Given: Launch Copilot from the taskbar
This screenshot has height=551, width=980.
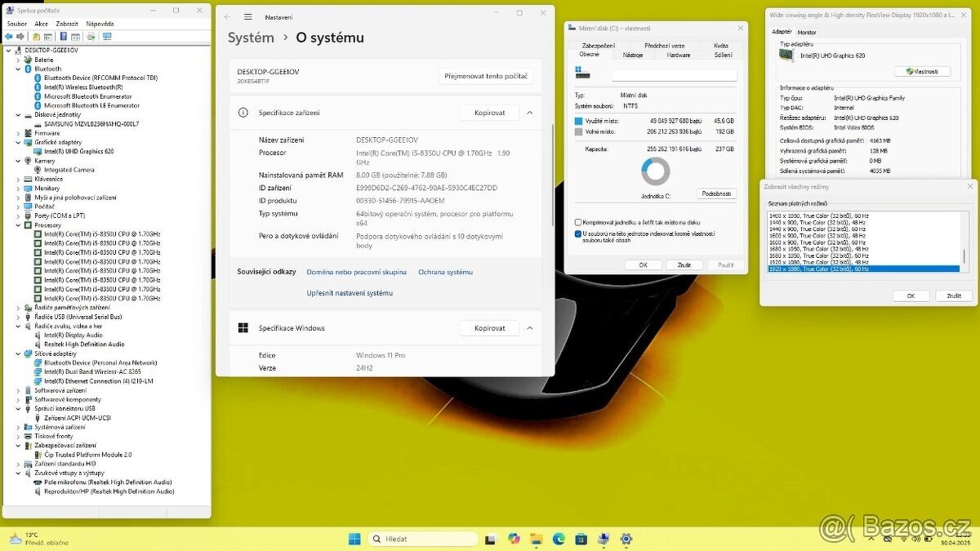Looking at the screenshot, I should (x=514, y=539).
